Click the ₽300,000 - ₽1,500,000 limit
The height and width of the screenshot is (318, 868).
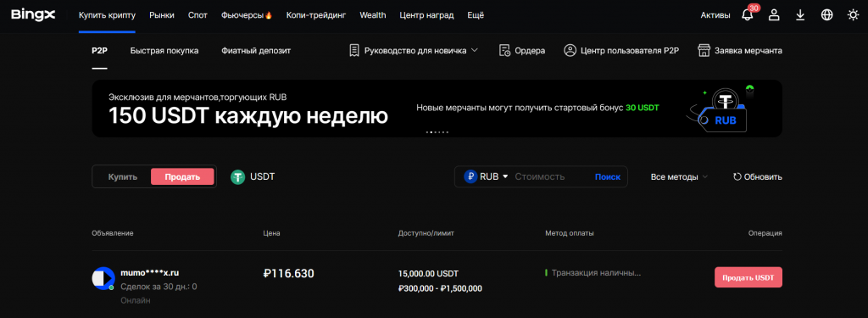(x=440, y=288)
